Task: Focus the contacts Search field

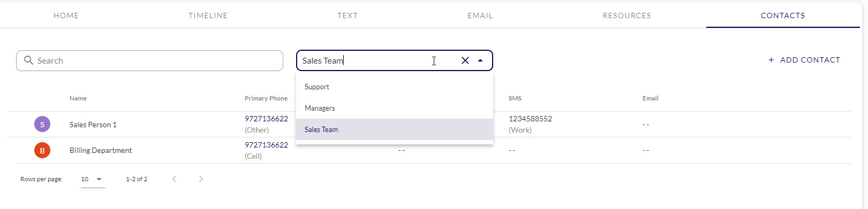Action: [149, 60]
